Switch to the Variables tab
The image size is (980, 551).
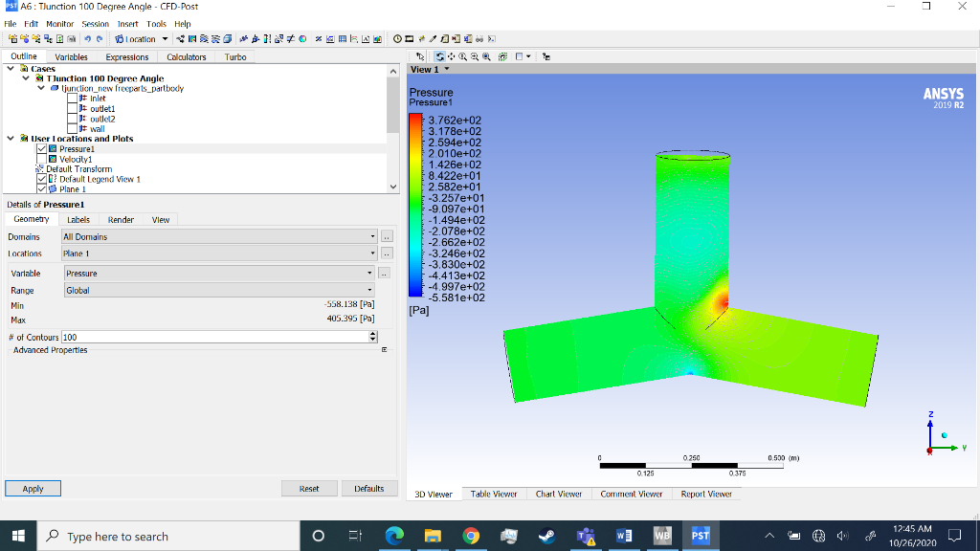pos(71,56)
